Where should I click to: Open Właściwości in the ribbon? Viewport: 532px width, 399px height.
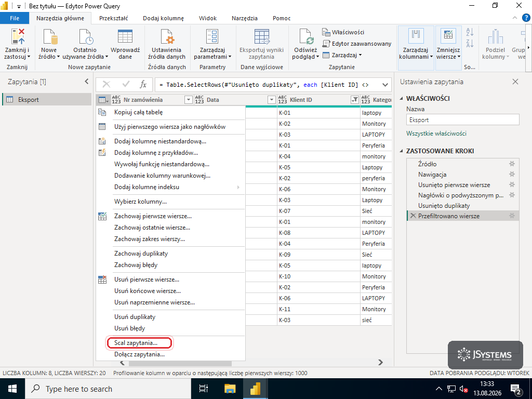pyautogui.click(x=343, y=32)
